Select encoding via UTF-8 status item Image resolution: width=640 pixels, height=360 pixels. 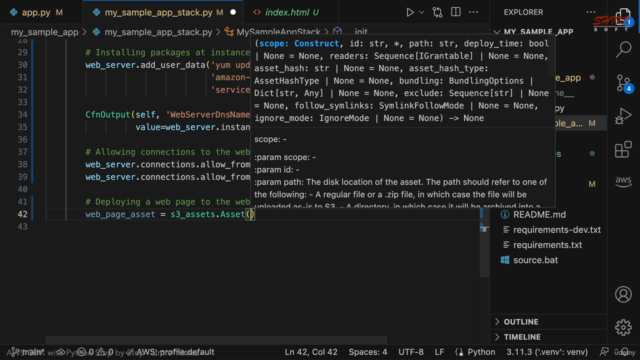[x=411, y=352]
